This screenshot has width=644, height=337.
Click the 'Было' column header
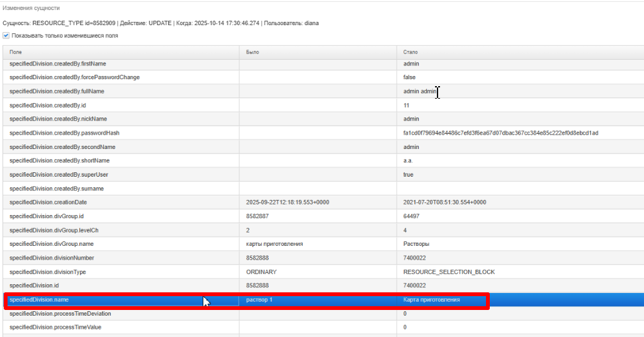pyautogui.click(x=318, y=52)
